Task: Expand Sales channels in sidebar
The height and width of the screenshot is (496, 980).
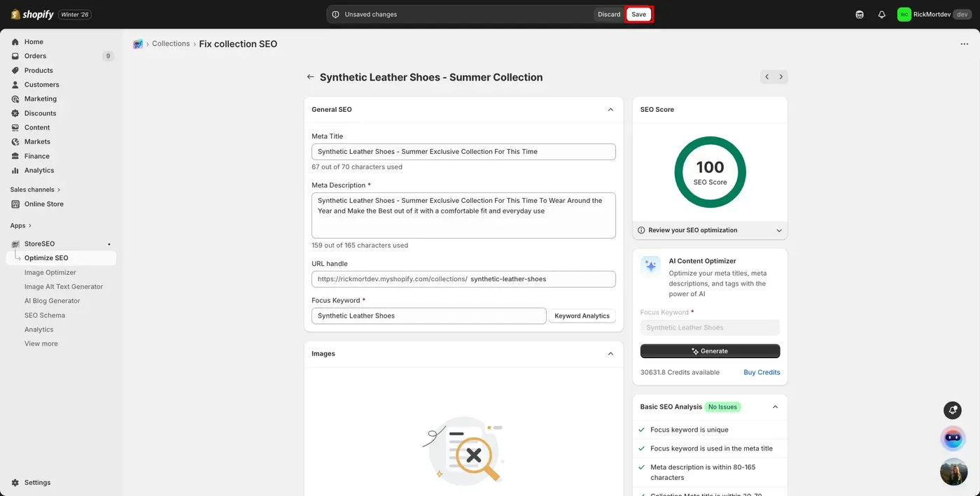Action: pyautogui.click(x=35, y=190)
